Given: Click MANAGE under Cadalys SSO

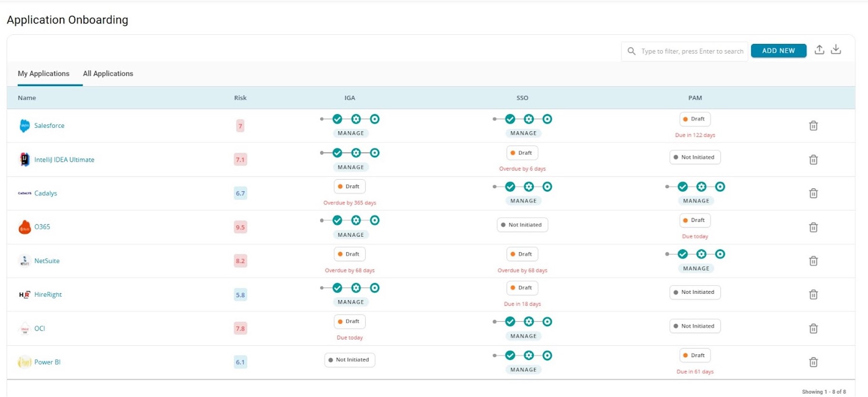Looking at the screenshot, I should point(523,201).
